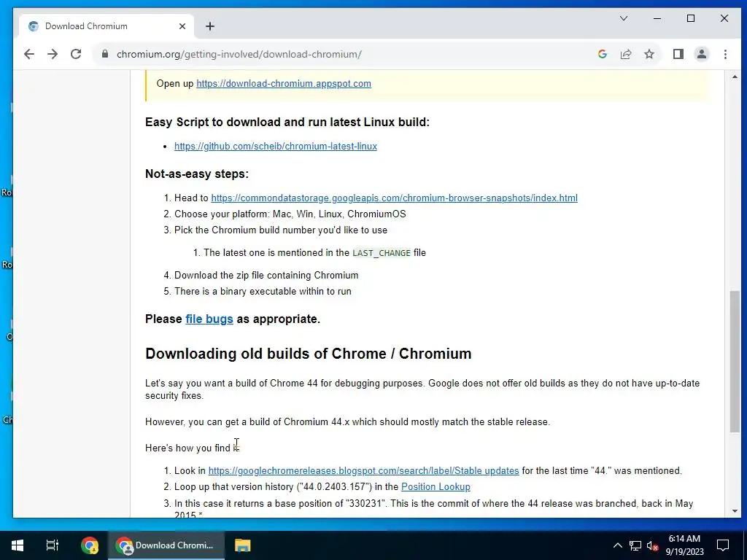The image size is (747, 560).
Task: Open download-chromium.appspot.com link
Action: [284, 83]
